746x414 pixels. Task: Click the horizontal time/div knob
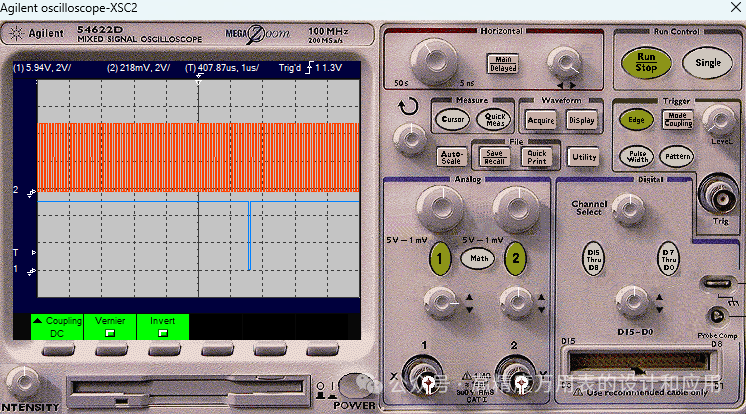click(434, 60)
